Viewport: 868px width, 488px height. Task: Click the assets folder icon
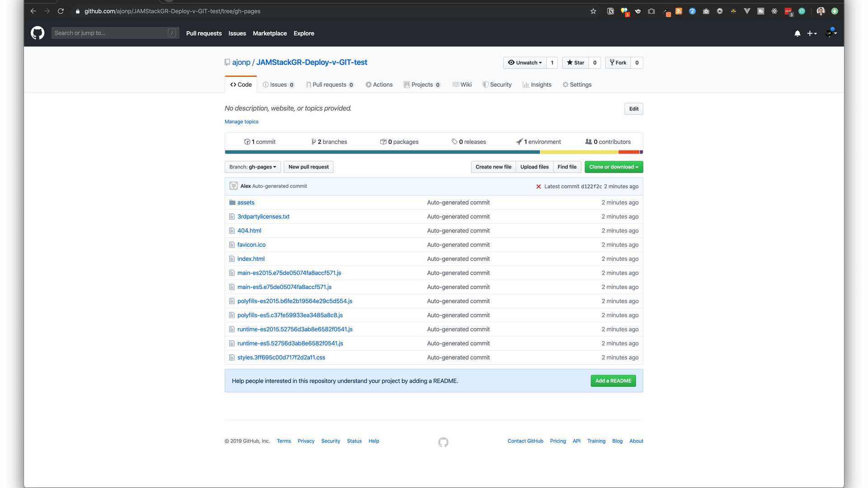pyautogui.click(x=232, y=202)
